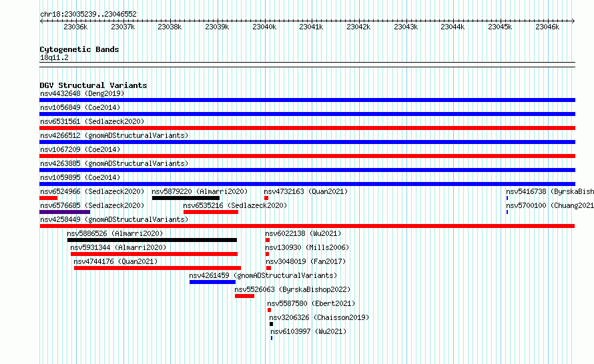Open nsv5931344 (Almarri2020) label

tap(118, 247)
